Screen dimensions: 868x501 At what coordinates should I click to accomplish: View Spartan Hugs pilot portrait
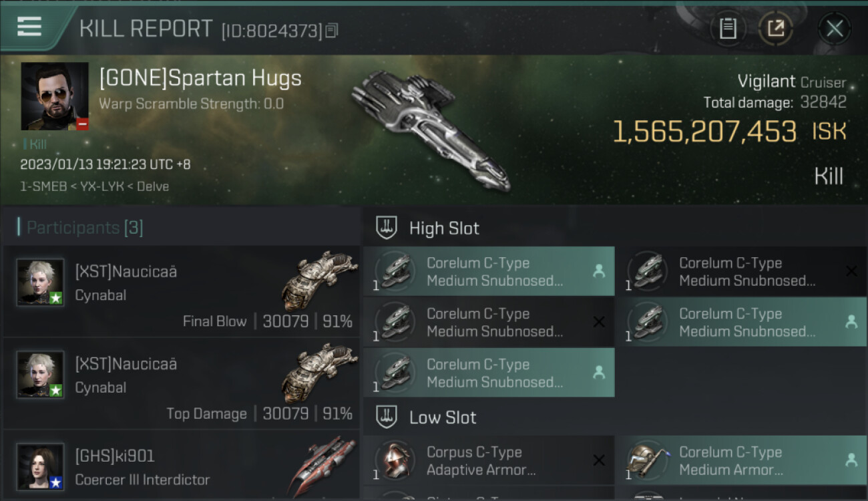coord(55,96)
